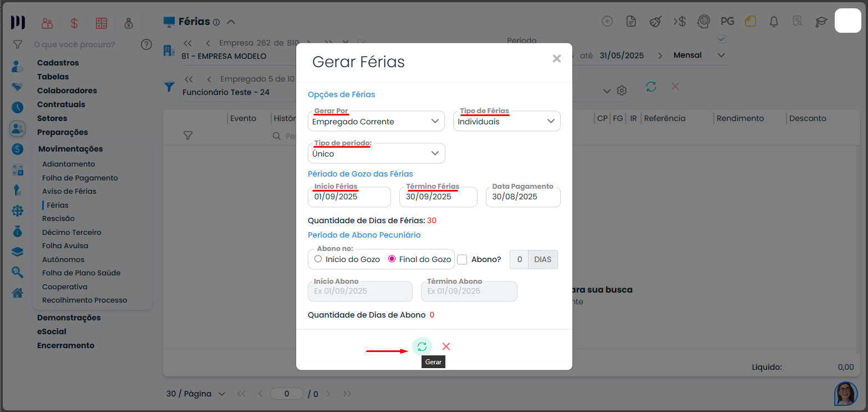
Task: Click the page number input in pagination
Action: tap(286, 394)
